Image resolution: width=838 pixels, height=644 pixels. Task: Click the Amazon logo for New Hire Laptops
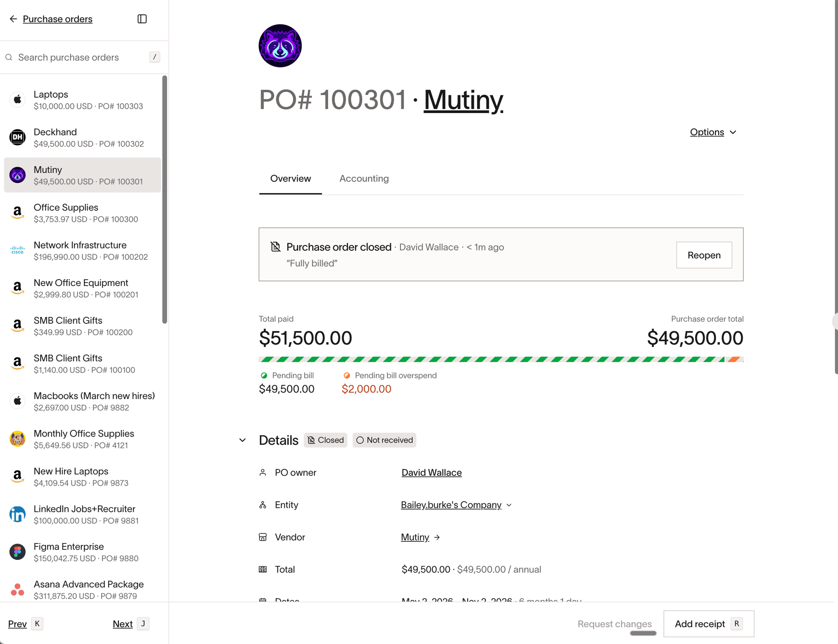(x=18, y=477)
